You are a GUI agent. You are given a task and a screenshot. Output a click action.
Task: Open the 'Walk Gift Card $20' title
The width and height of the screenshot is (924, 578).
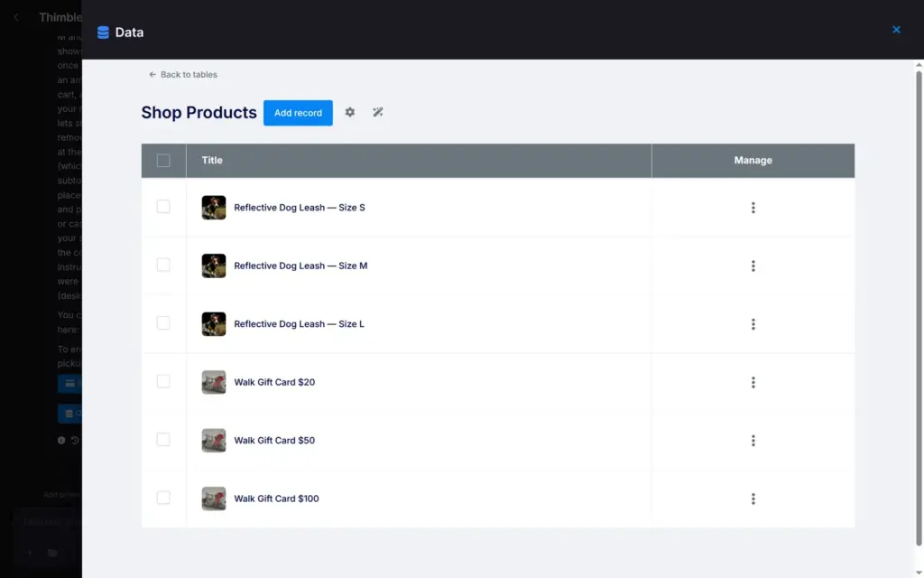tap(274, 382)
